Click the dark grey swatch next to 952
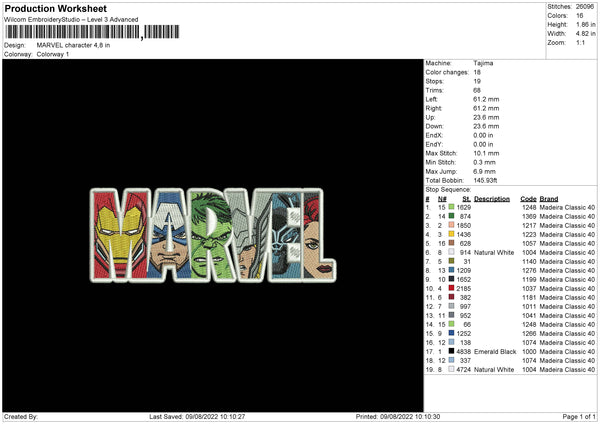This screenshot has height=424, width=600. coord(452,315)
